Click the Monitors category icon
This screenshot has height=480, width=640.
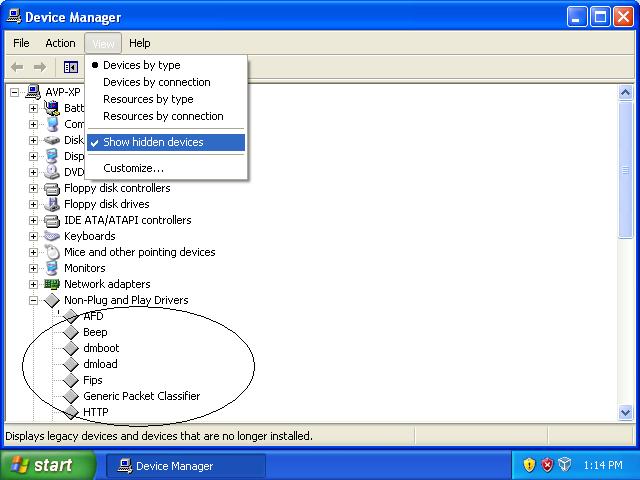coord(52,268)
